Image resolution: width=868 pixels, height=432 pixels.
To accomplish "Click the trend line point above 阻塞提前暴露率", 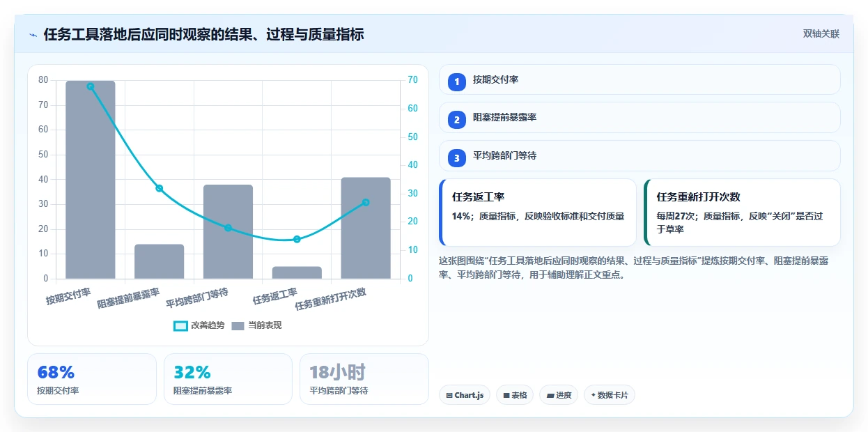I will 159,188.
